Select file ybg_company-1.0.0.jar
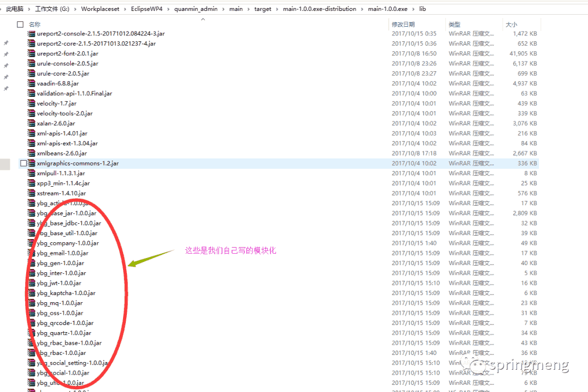 click(x=68, y=243)
